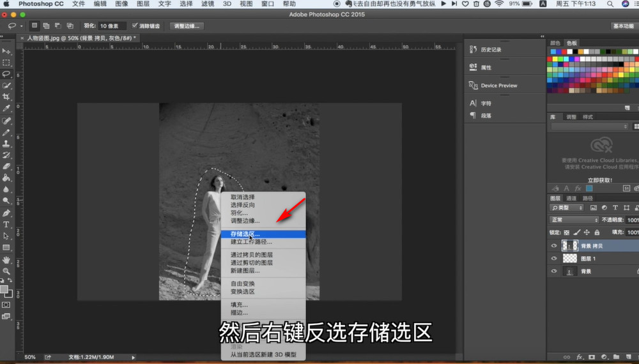Select the Eyedropper tool

6,109
